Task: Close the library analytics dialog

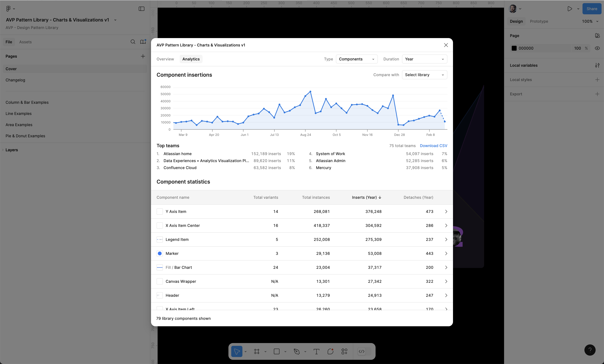Action: 446,45
